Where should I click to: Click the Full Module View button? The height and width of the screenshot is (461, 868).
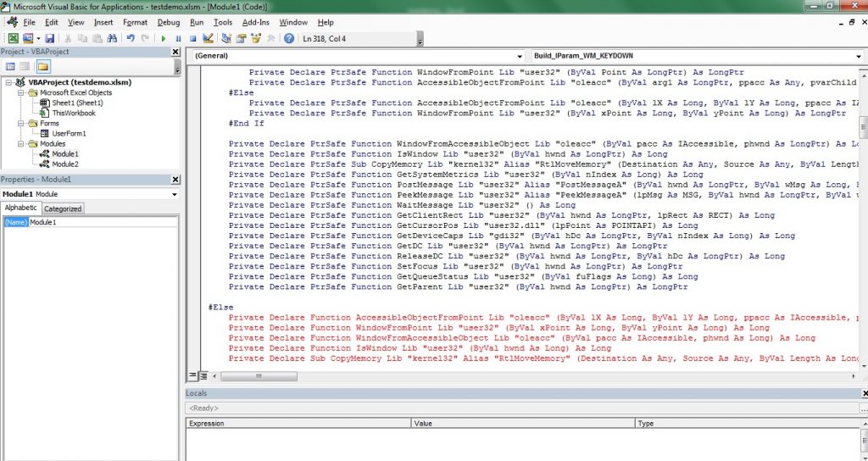pos(203,375)
